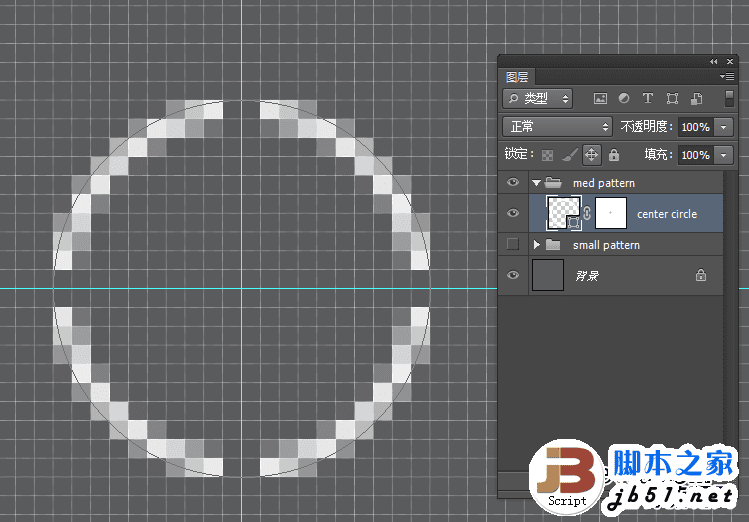Switch to the 图层 layers tab
This screenshot has height=522, width=749.
click(517, 77)
